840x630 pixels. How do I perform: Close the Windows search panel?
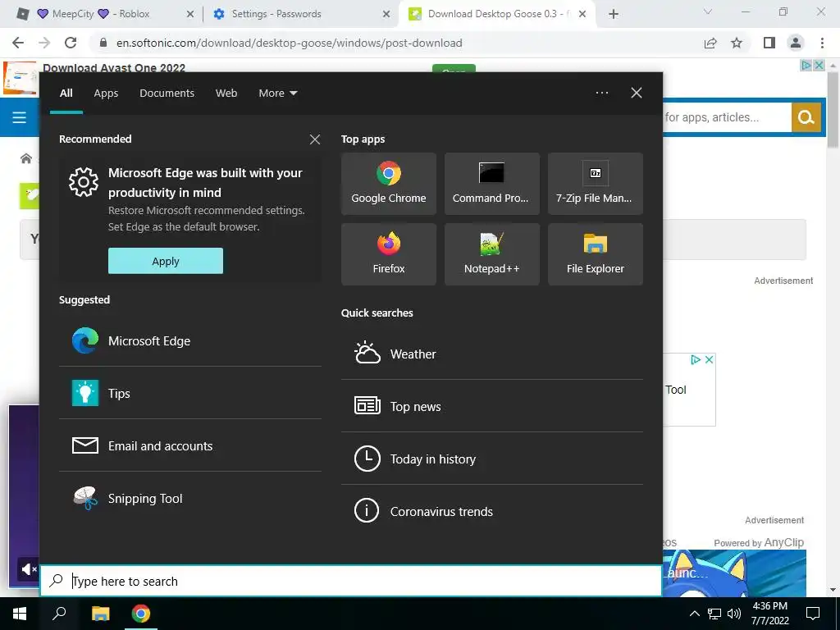(x=637, y=93)
